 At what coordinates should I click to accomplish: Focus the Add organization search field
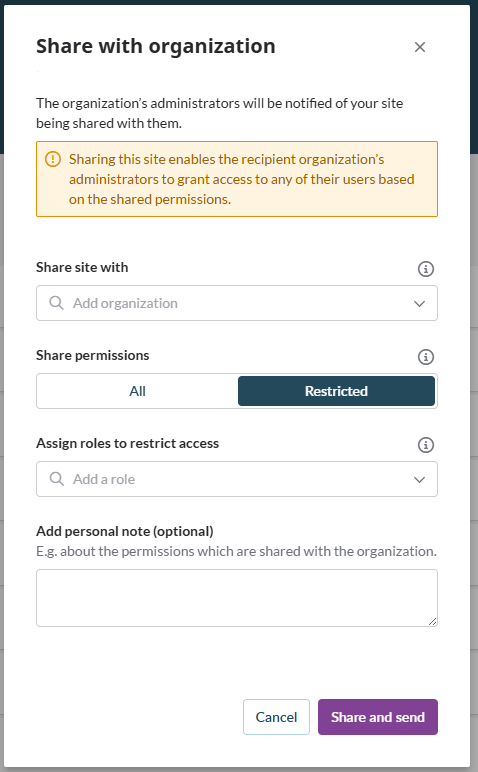pos(237,303)
